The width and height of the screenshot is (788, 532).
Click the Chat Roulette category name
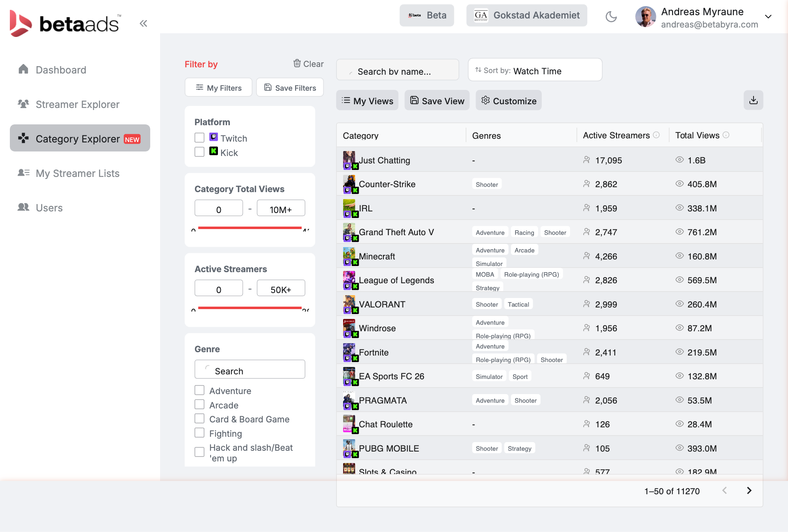[x=385, y=424]
